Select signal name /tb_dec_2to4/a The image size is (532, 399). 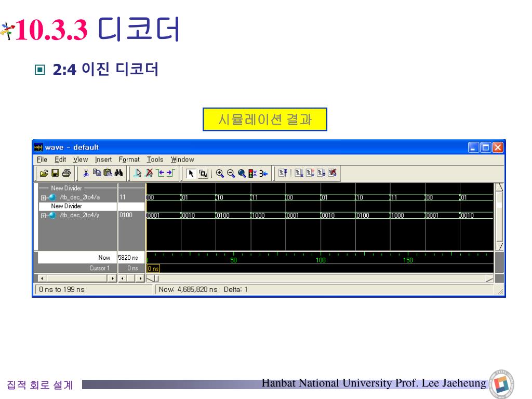click(x=79, y=197)
